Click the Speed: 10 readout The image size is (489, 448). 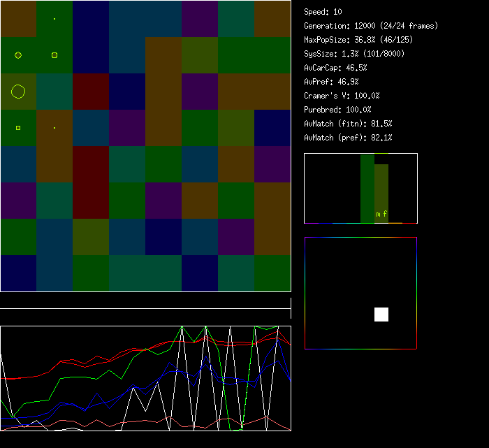323,12
